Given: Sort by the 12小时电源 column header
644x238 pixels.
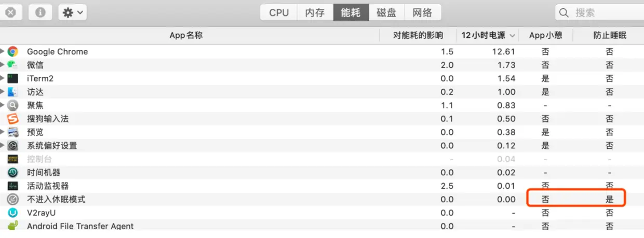Looking at the screenshot, I should 488,35.
